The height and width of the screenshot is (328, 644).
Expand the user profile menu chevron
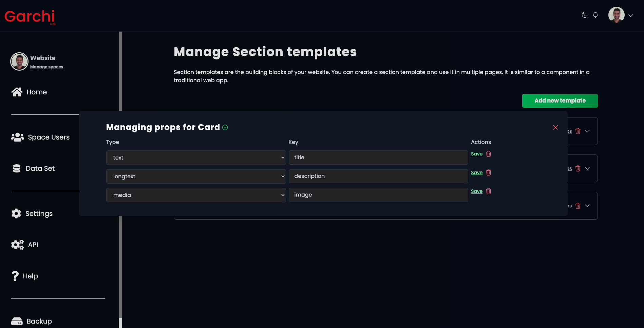click(631, 16)
